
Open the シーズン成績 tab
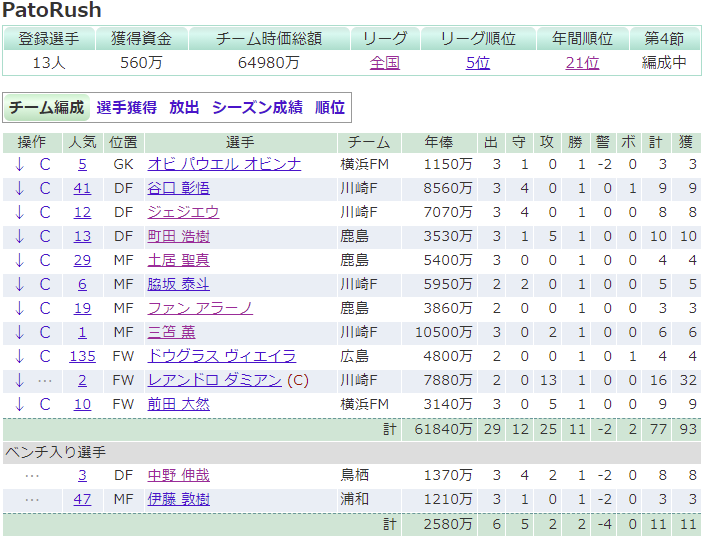(257, 108)
